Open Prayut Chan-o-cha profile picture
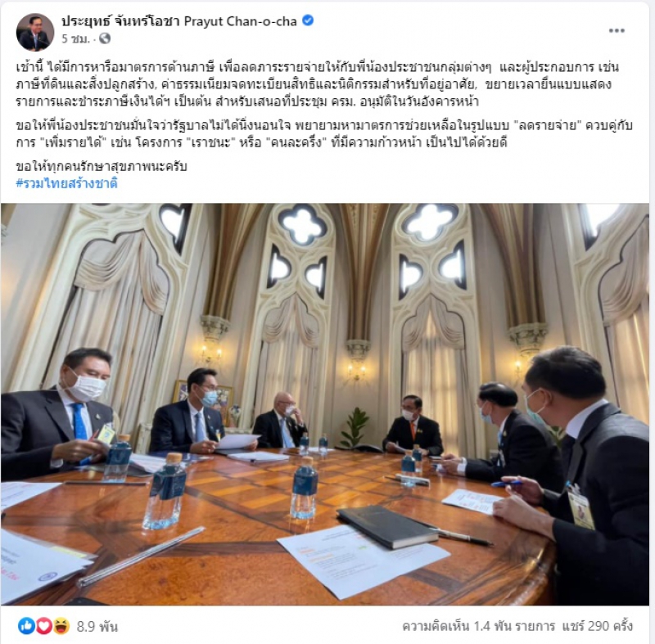The image size is (655, 644). point(35,32)
